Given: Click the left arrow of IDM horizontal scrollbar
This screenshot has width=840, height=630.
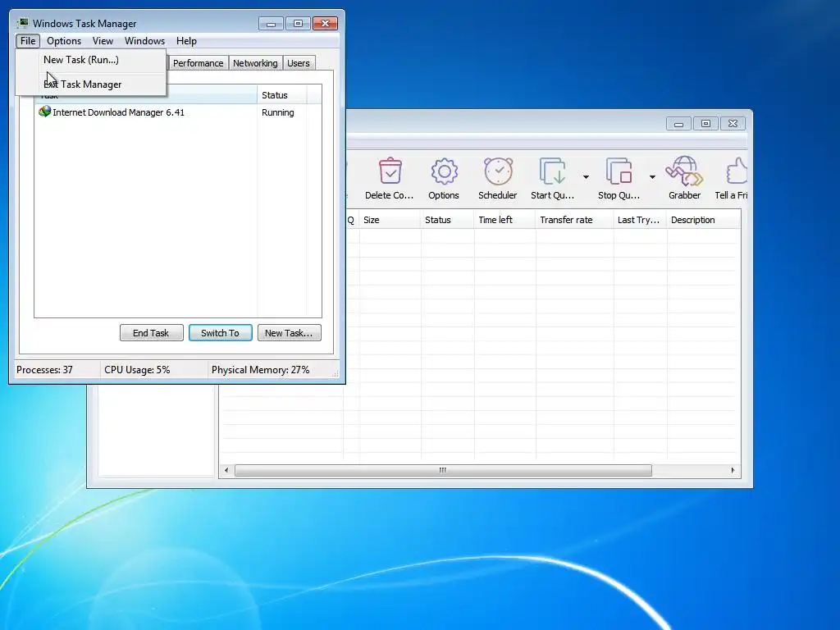Looking at the screenshot, I should point(226,470).
